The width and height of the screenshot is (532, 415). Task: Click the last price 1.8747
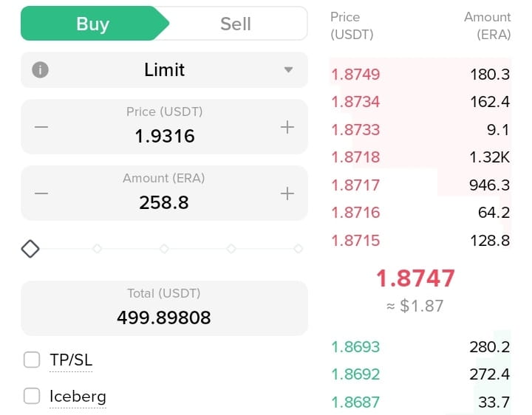pos(415,278)
